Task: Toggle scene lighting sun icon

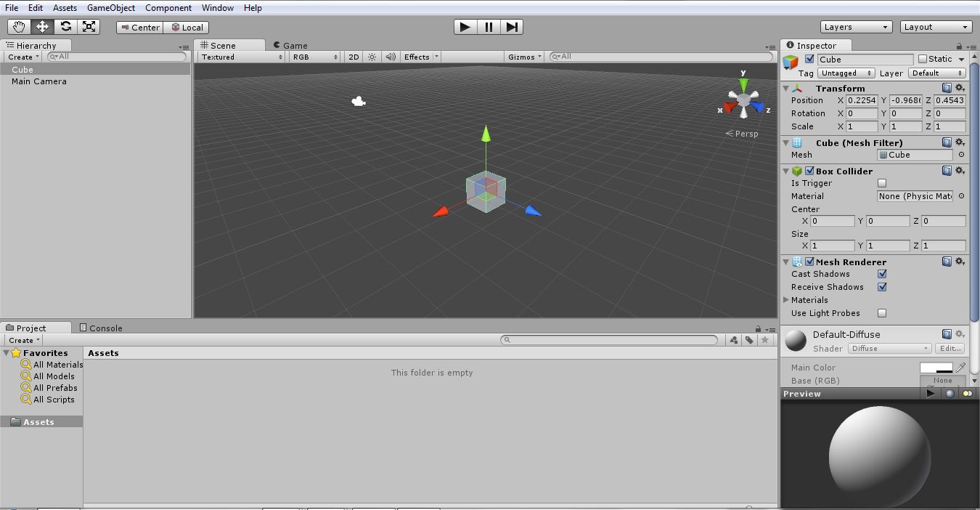Action: coord(372,57)
